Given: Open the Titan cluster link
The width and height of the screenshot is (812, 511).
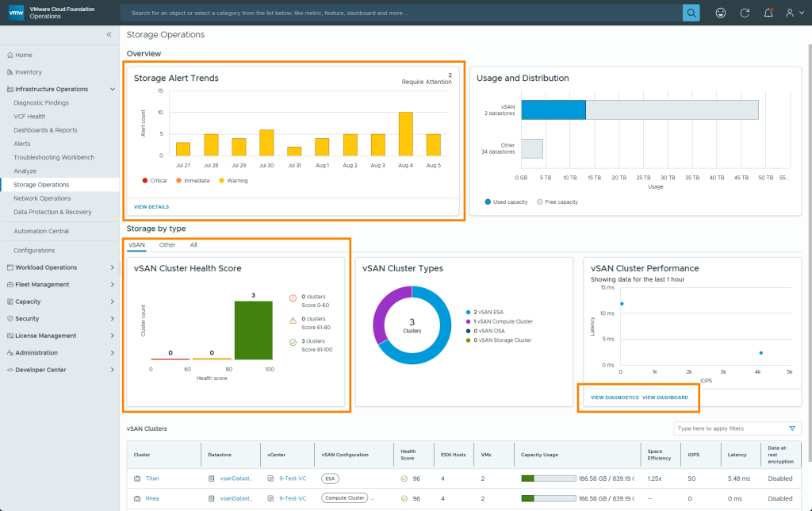Looking at the screenshot, I should coord(152,478).
